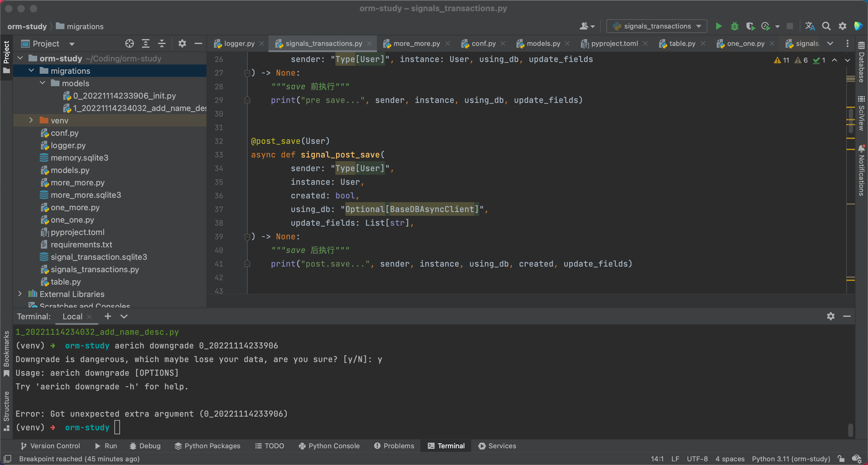Toggle fold marker at line 39
The width and height of the screenshot is (868, 465).
pyautogui.click(x=247, y=237)
